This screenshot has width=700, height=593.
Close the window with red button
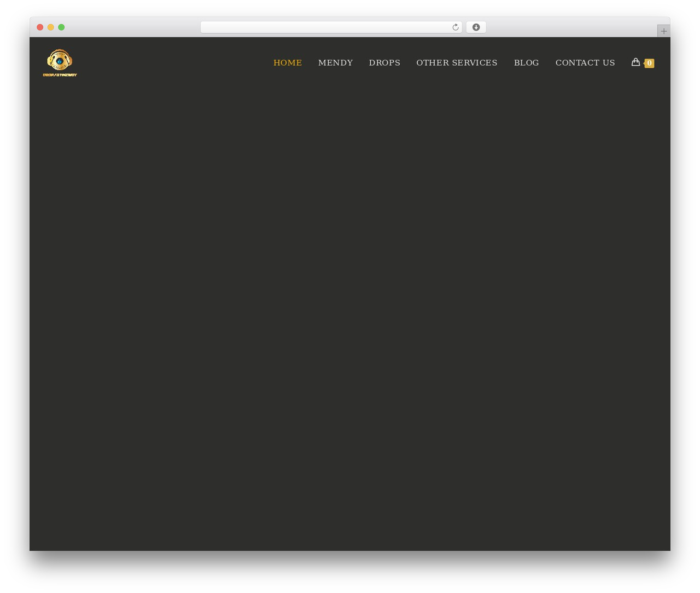pos(40,27)
